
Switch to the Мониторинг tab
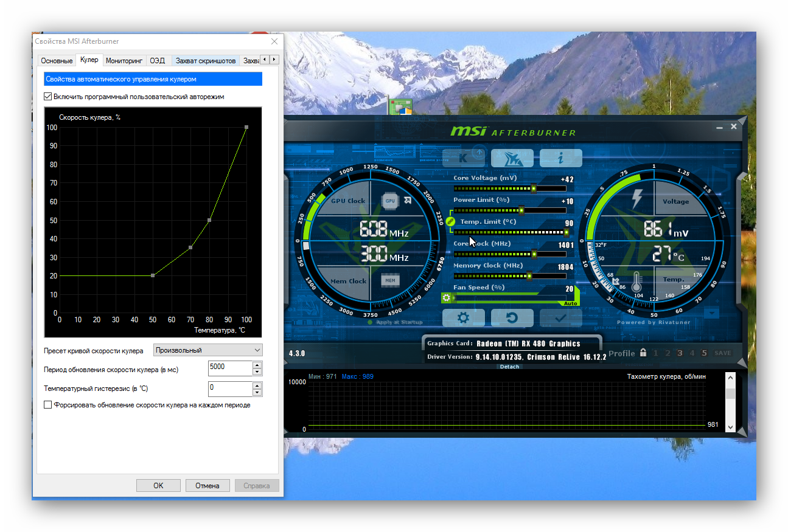click(124, 61)
